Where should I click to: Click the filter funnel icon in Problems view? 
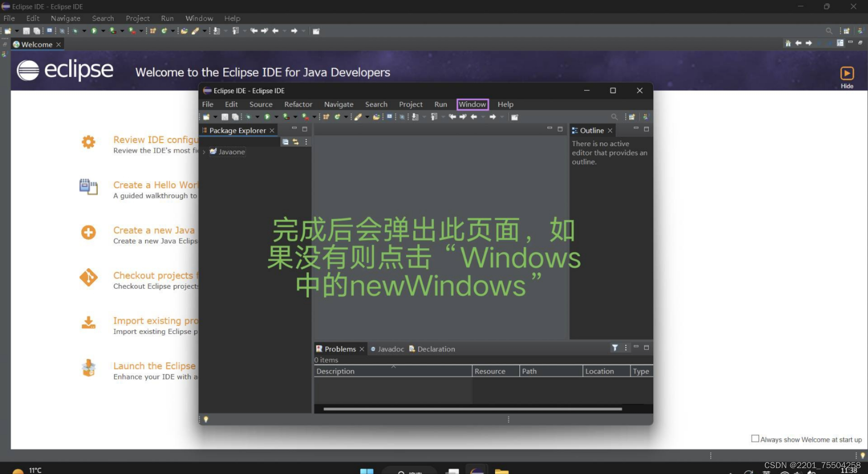tap(615, 348)
